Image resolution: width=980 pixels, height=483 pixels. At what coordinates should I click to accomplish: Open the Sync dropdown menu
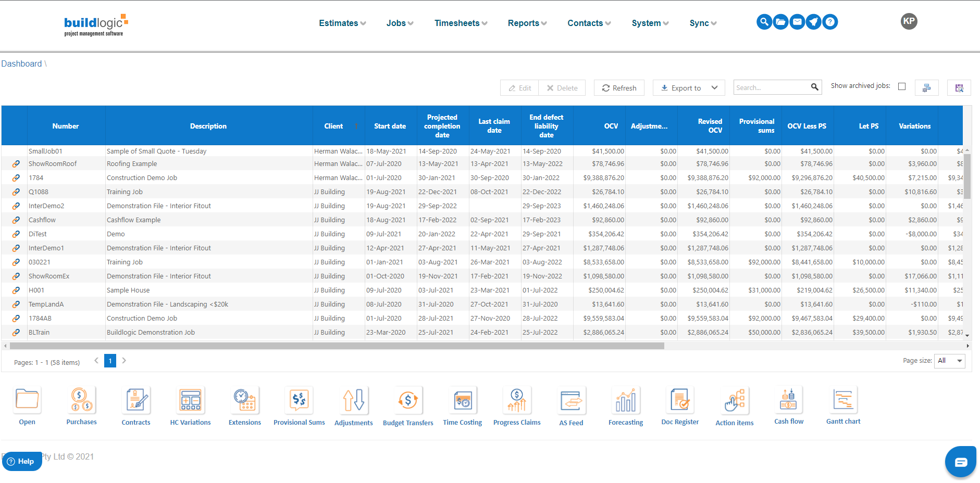click(x=702, y=23)
